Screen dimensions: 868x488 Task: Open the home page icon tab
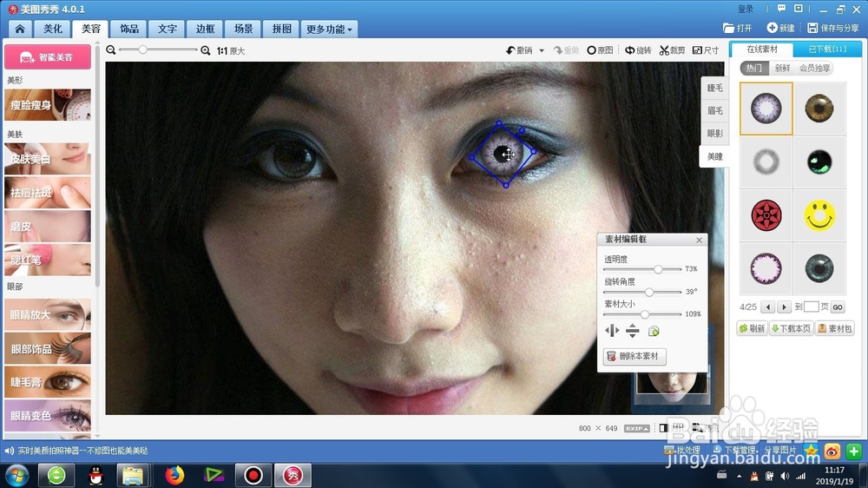[x=20, y=29]
